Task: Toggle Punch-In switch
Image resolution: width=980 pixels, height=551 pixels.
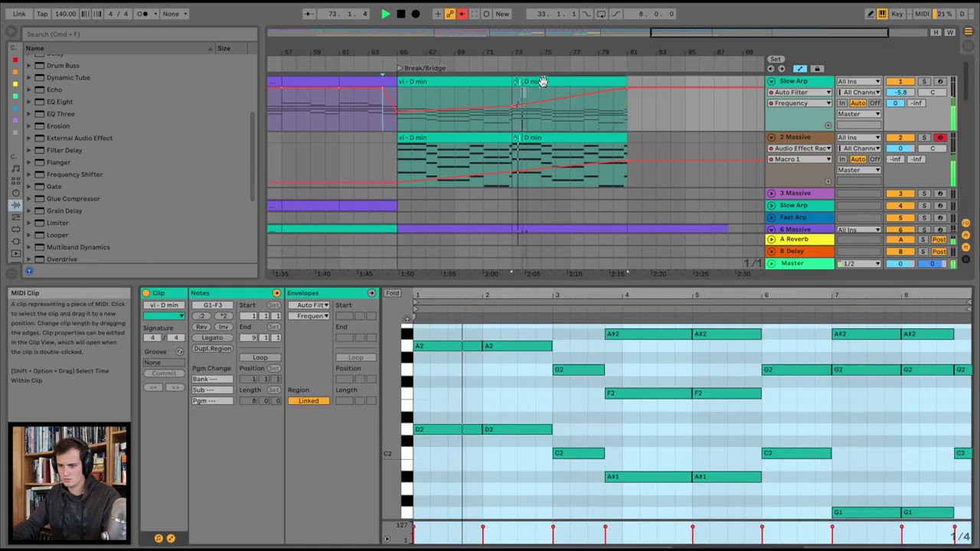Action: [x=586, y=14]
